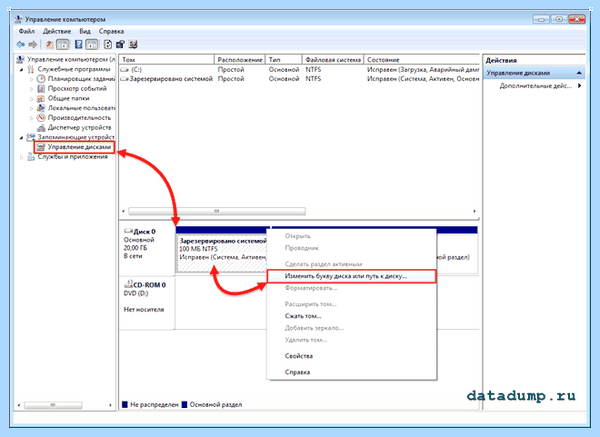600x437 pixels.
Task: Sort by the Состояние column header
Action: (x=422, y=60)
